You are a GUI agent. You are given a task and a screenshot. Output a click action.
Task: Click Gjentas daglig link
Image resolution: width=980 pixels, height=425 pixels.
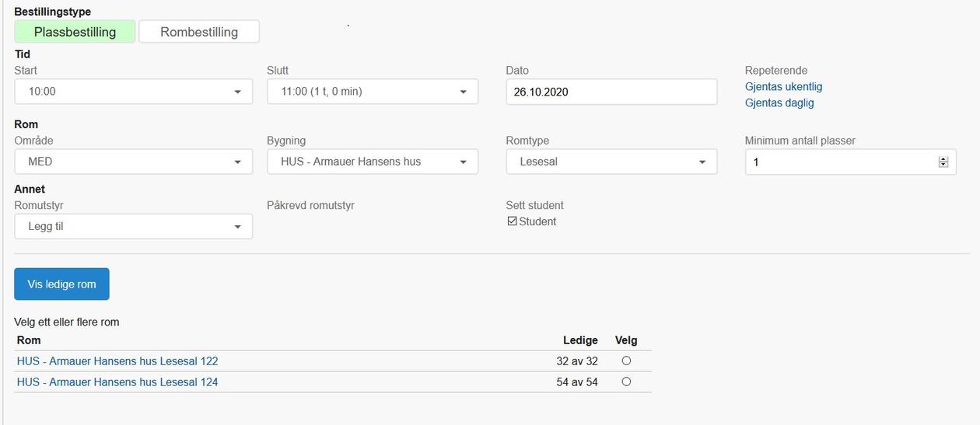click(779, 103)
